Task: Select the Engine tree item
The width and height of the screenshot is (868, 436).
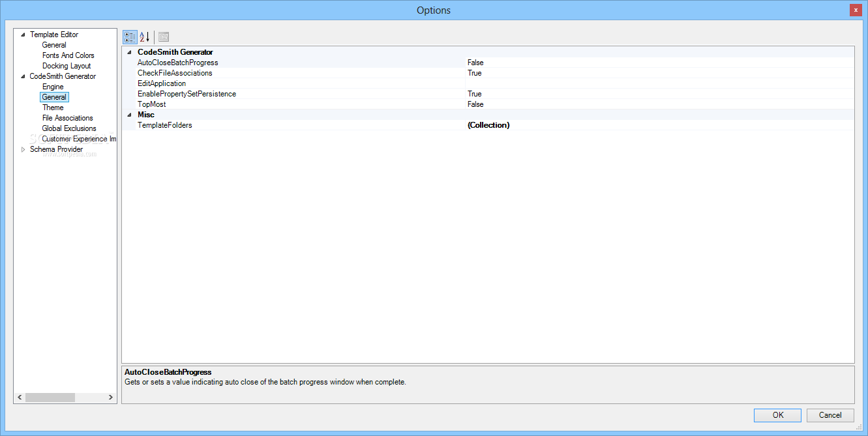Action: [53, 87]
